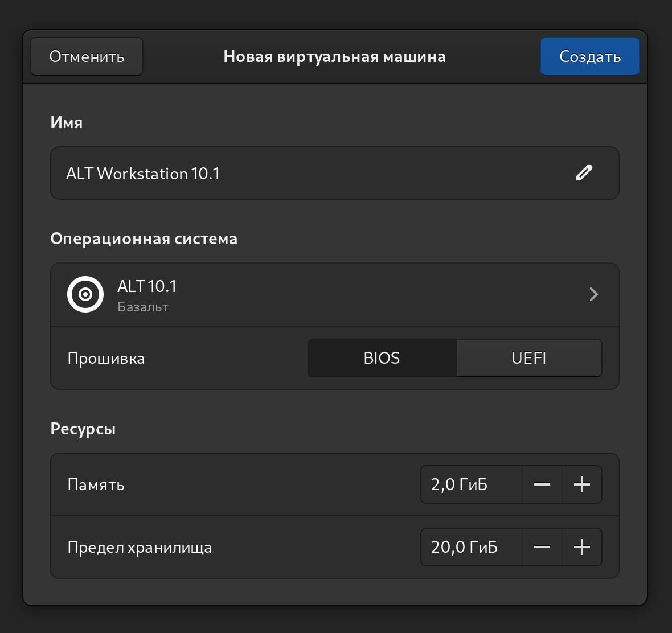Click the Операционная система heading

click(x=144, y=239)
